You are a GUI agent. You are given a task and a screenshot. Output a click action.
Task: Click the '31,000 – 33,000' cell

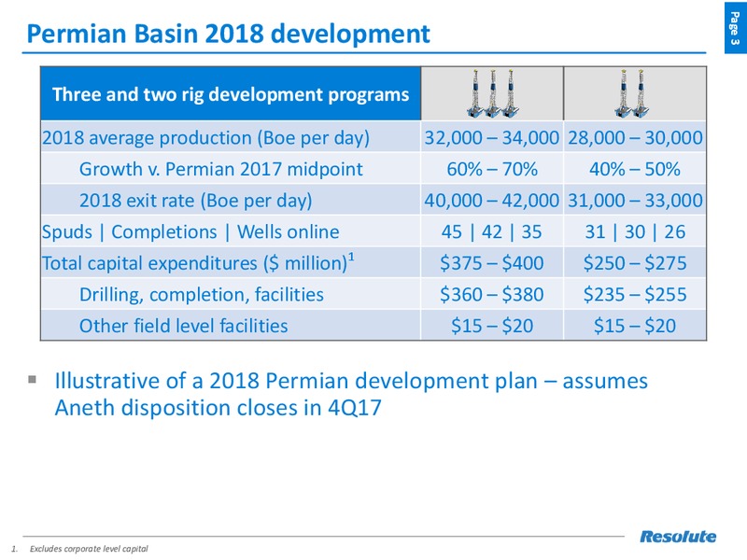point(635,201)
